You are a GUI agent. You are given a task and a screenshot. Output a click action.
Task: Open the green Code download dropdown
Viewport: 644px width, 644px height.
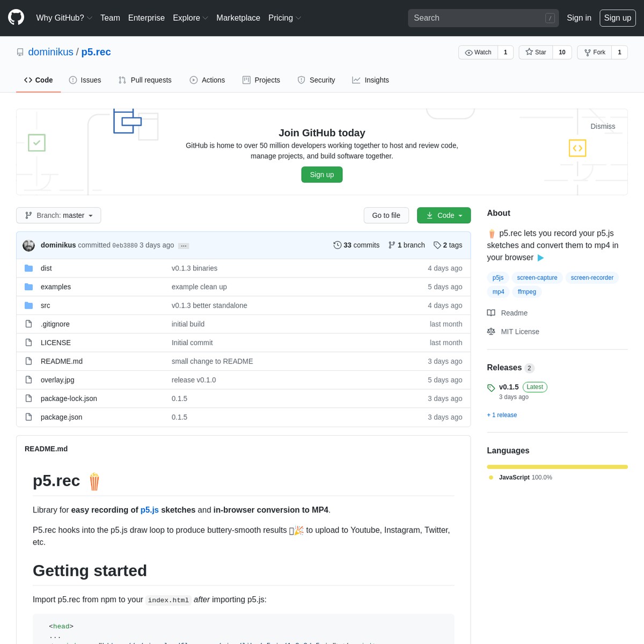(x=444, y=215)
